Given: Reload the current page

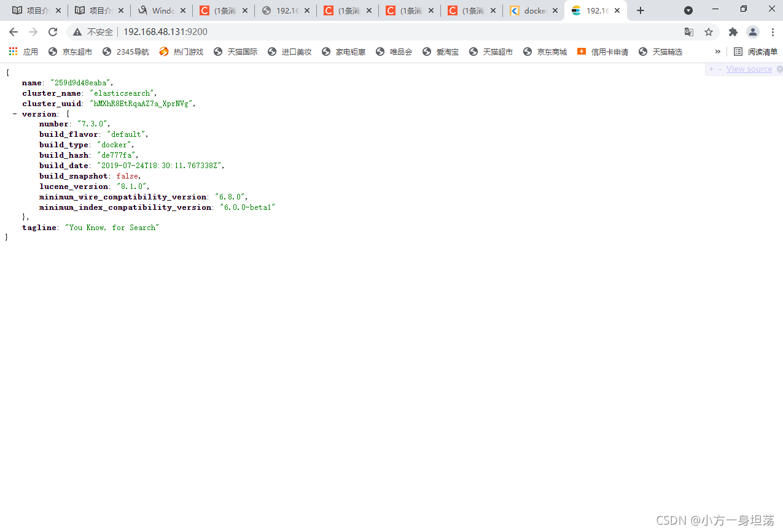Looking at the screenshot, I should click(53, 32).
